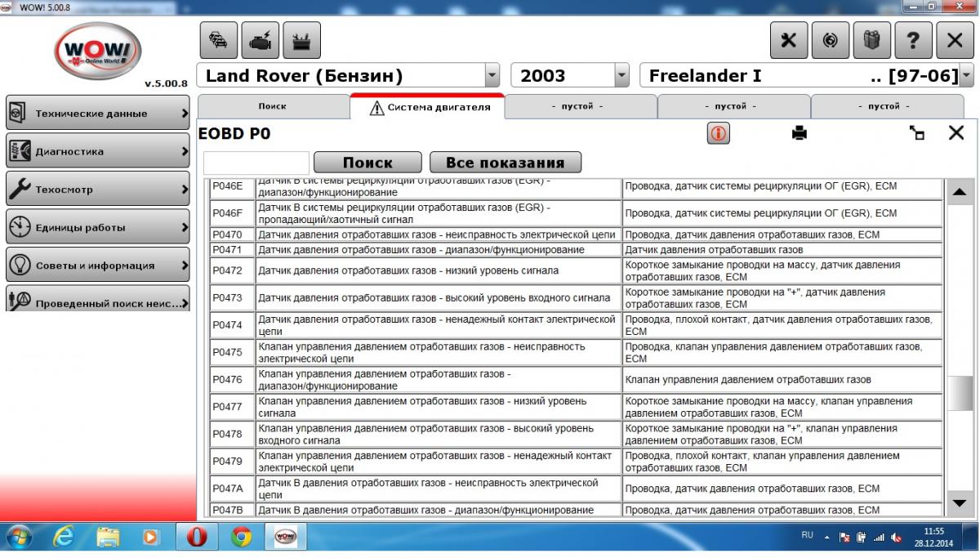
Task: Select code P0476 cell
Action: (232, 380)
